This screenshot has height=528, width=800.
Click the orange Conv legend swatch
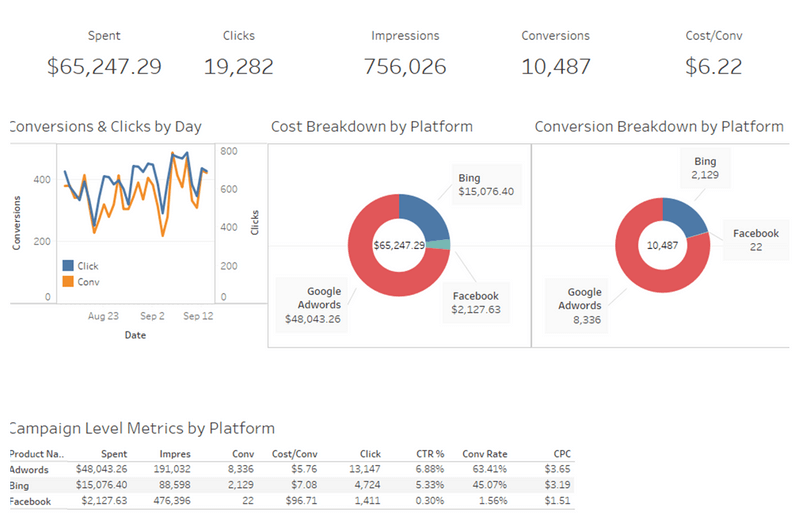(x=68, y=281)
